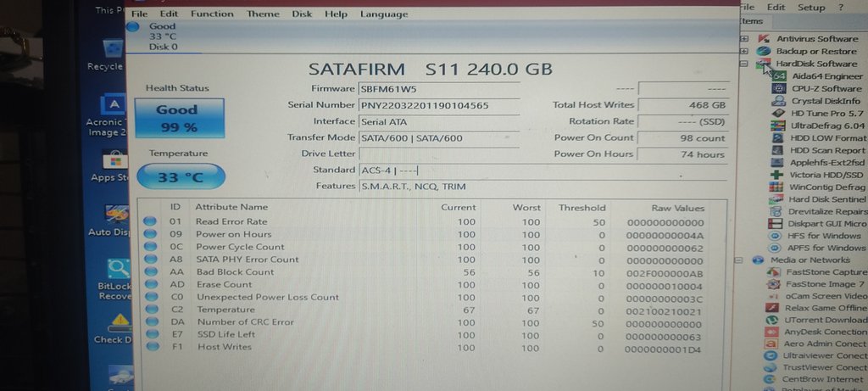This screenshot has width=868, height=391.
Task: Click the 33 °C temperature button
Action: [181, 177]
